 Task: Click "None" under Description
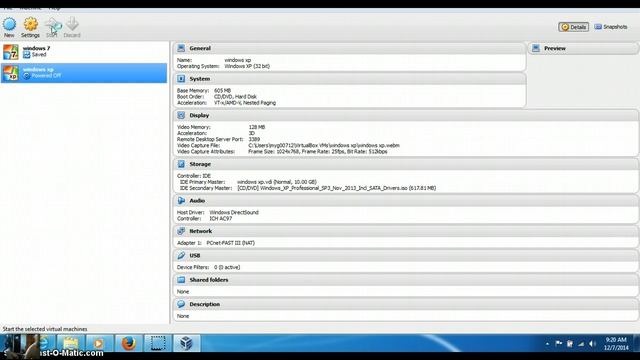point(183,316)
